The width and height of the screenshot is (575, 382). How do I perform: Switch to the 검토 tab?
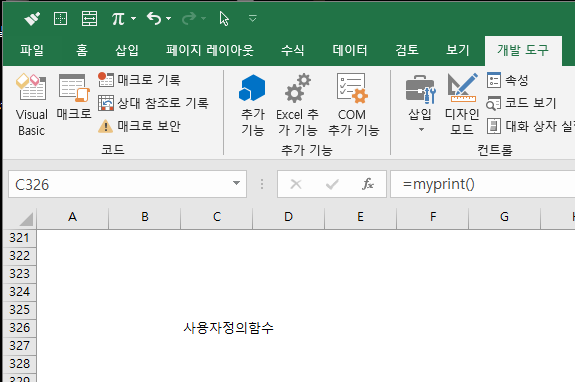coord(407,50)
